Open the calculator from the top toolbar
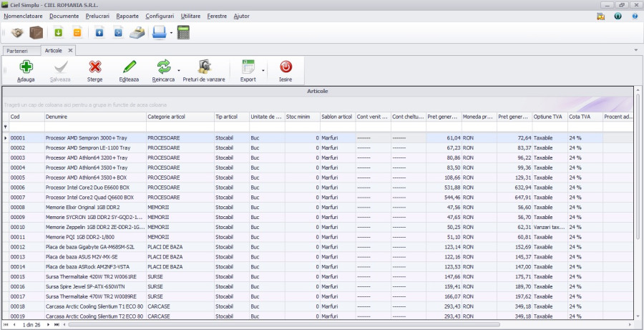This screenshot has width=644, height=330. coord(183,32)
